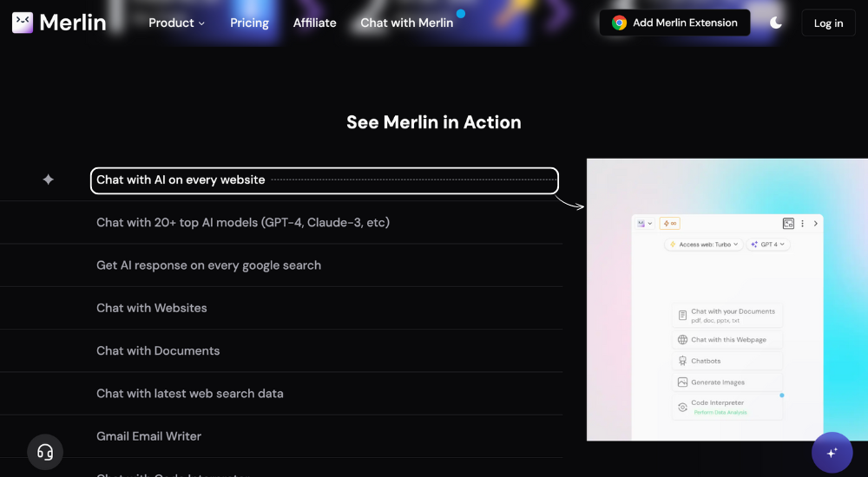Click the Chrome logo icon

(619, 23)
